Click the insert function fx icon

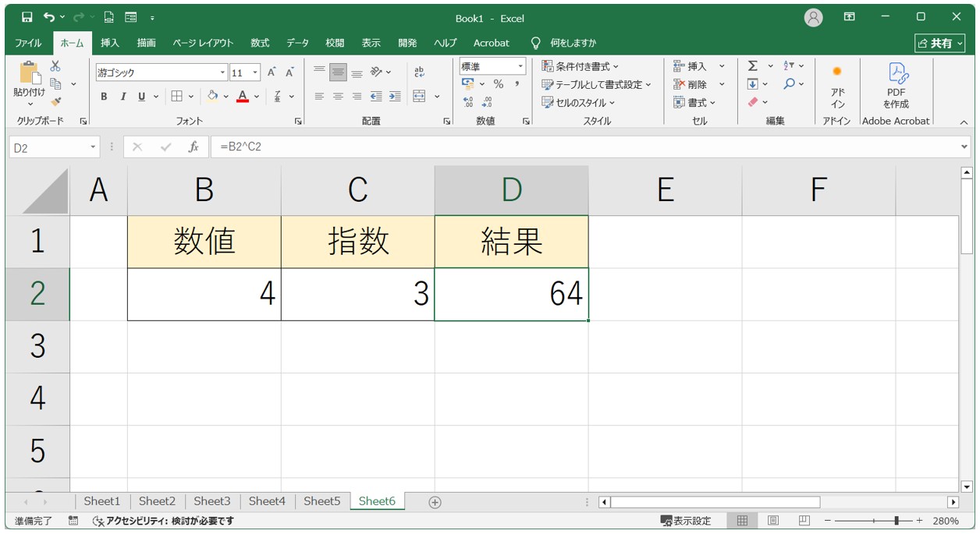tap(194, 147)
